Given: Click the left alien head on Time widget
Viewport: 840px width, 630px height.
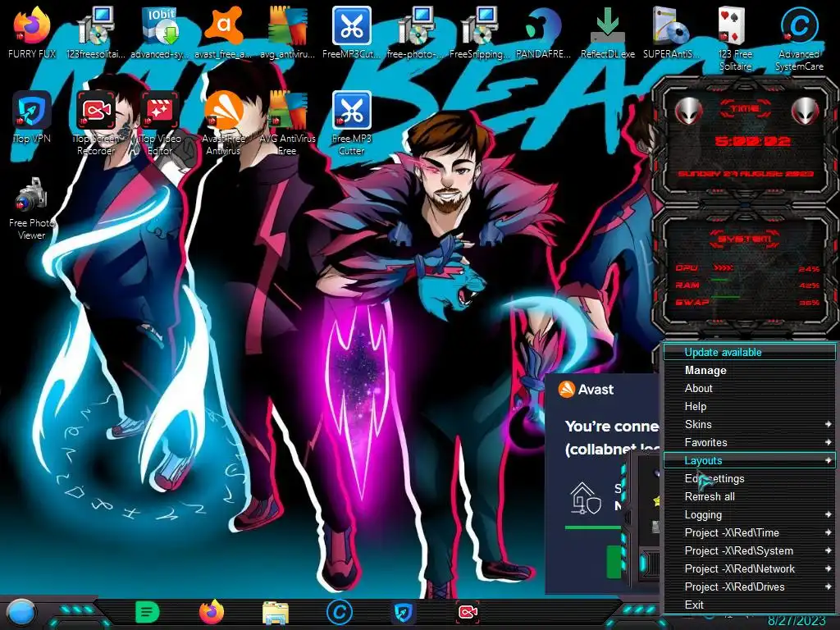Looking at the screenshot, I should [688, 111].
